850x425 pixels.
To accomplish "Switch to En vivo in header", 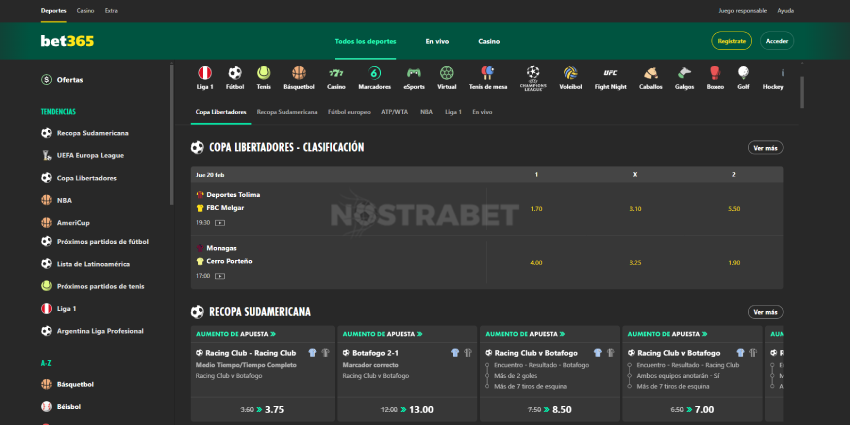I will click(437, 41).
